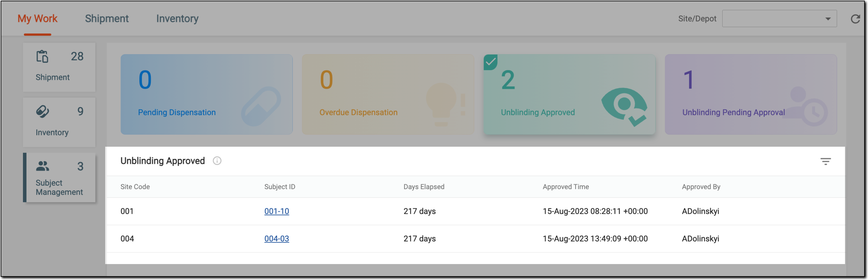Select the Shipment sidebar card with 28
The height and width of the screenshot is (280, 868).
pyautogui.click(x=59, y=67)
